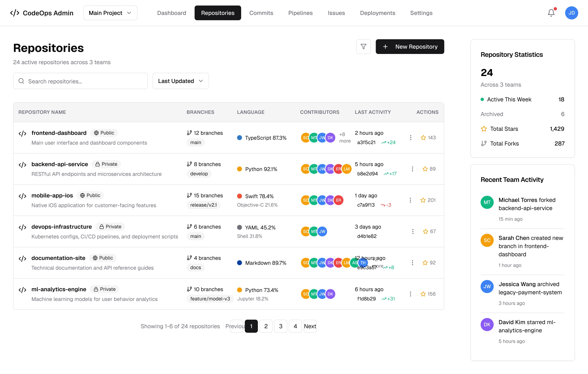Click the CodeOps Admin logo icon
Viewport: 588px width, 374px height.
(x=15, y=13)
